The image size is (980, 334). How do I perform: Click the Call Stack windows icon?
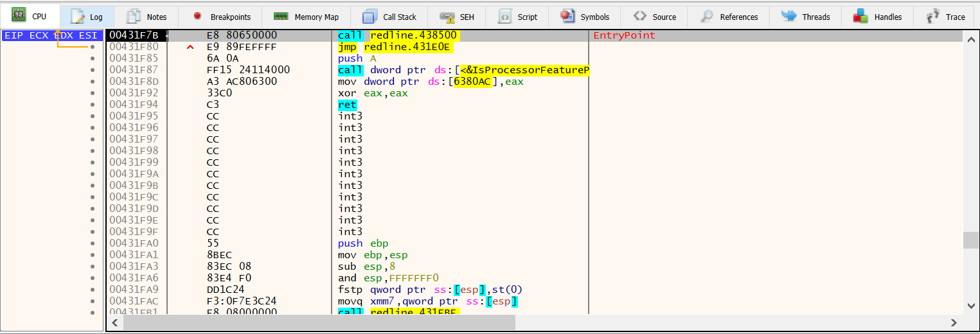tap(370, 17)
